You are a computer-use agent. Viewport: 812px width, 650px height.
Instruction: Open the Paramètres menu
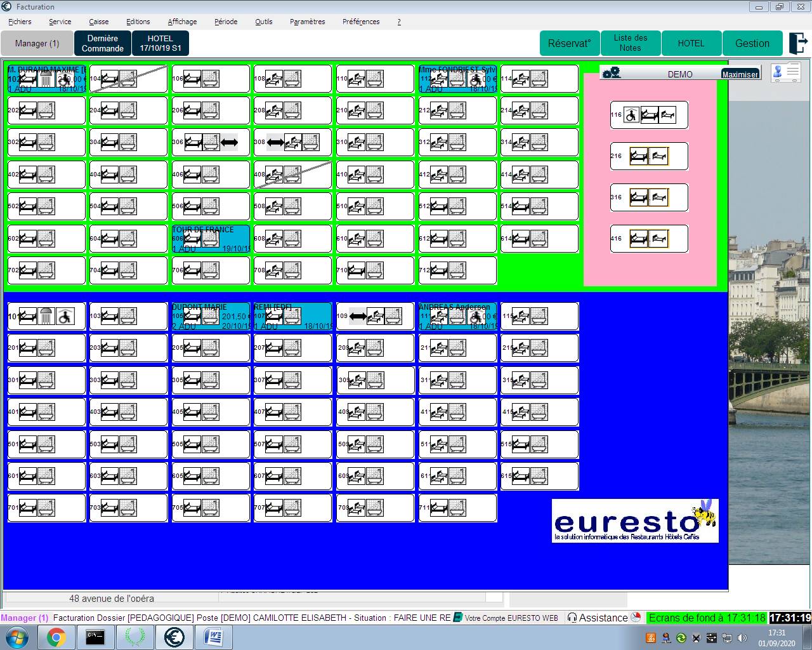coord(307,22)
